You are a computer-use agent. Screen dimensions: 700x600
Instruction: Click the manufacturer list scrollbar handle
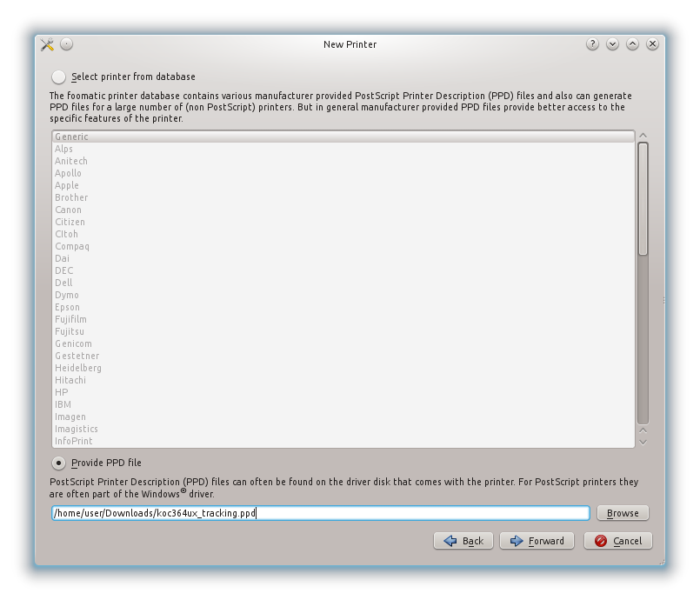click(643, 200)
